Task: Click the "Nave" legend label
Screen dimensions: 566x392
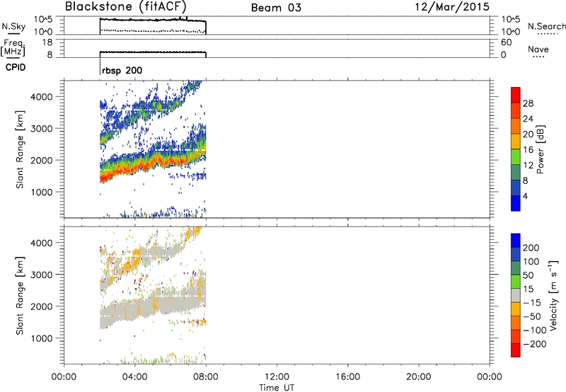Action: [538, 49]
